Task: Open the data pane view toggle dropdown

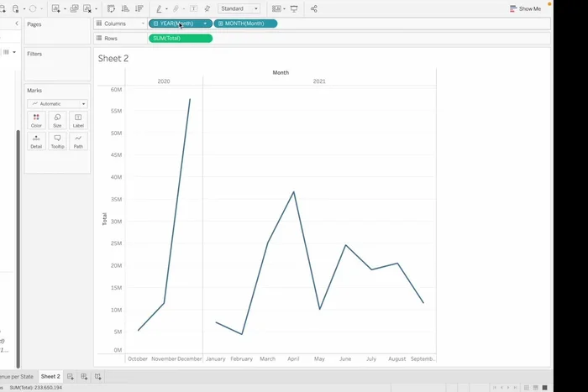Action: coord(14,52)
